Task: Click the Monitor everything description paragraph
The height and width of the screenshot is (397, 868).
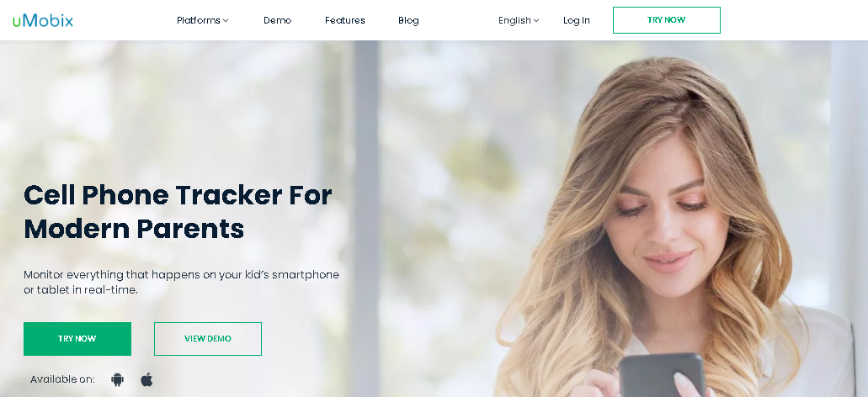Action: pyautogui.click(x=181, y=282)
